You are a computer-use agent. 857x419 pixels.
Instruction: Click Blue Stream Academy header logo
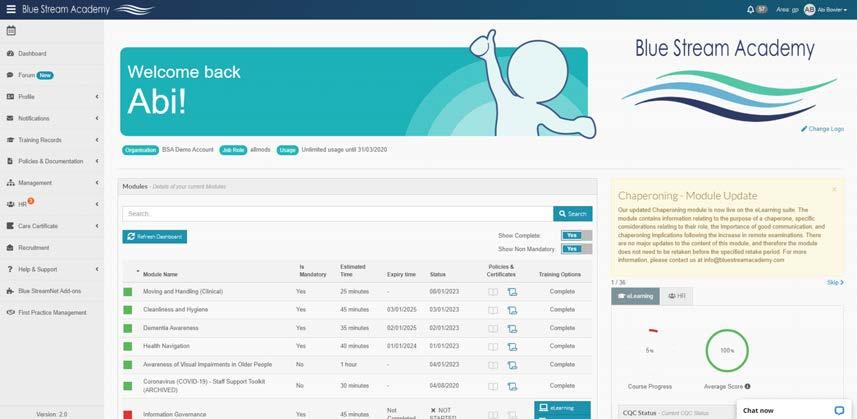tap(88, 9)
